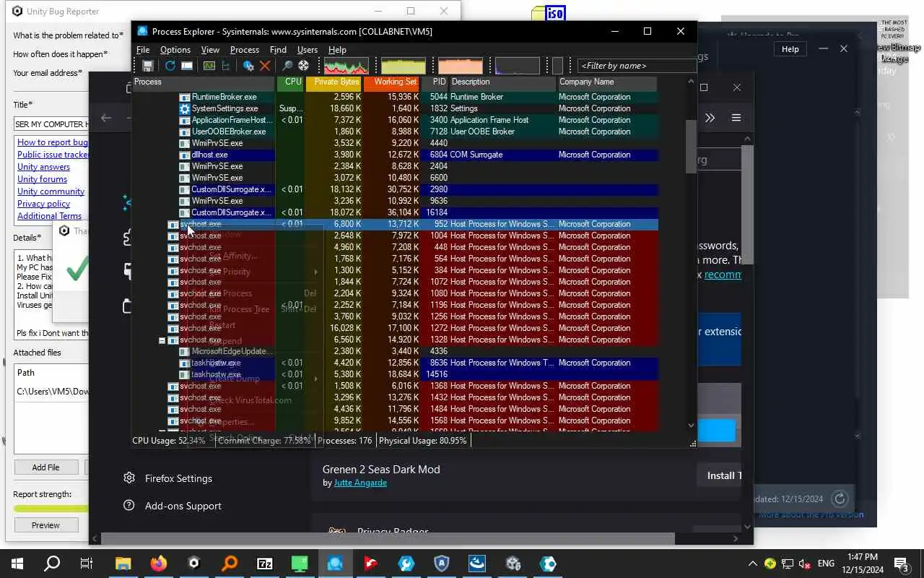
Task: Select the SystemSettings.exe process row
Action: click(x=395, y=108)
